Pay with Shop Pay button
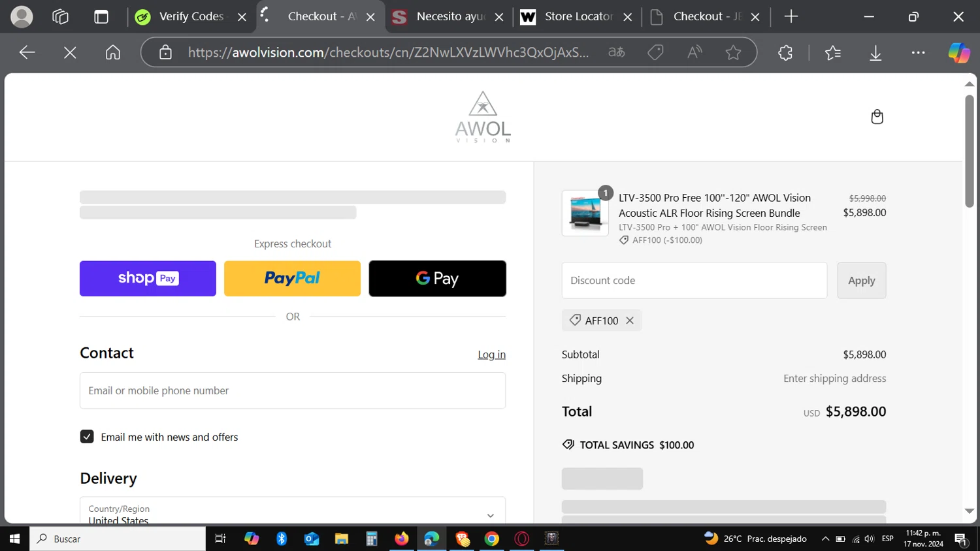This screenshot has height=551, width=980. [x=148, y=279]
